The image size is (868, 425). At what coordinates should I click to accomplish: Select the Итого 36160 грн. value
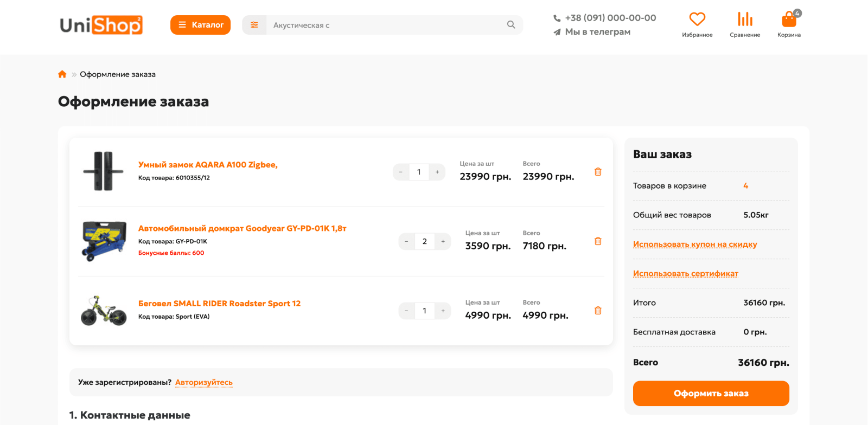click(x=764, y=303)
